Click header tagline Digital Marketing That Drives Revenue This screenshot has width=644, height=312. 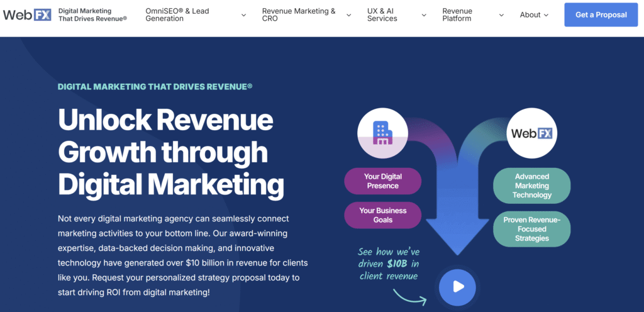pos(92,14)
